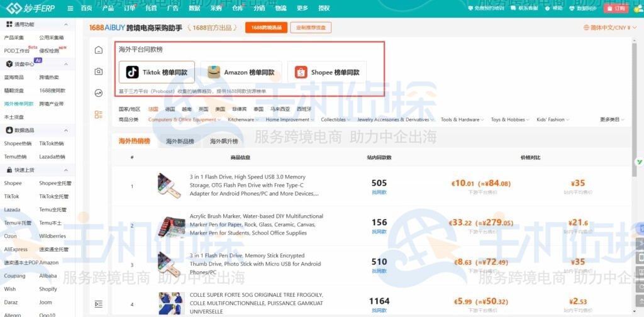
Task: Click the 帮助 help icon
Action: [x=548, y=8]
